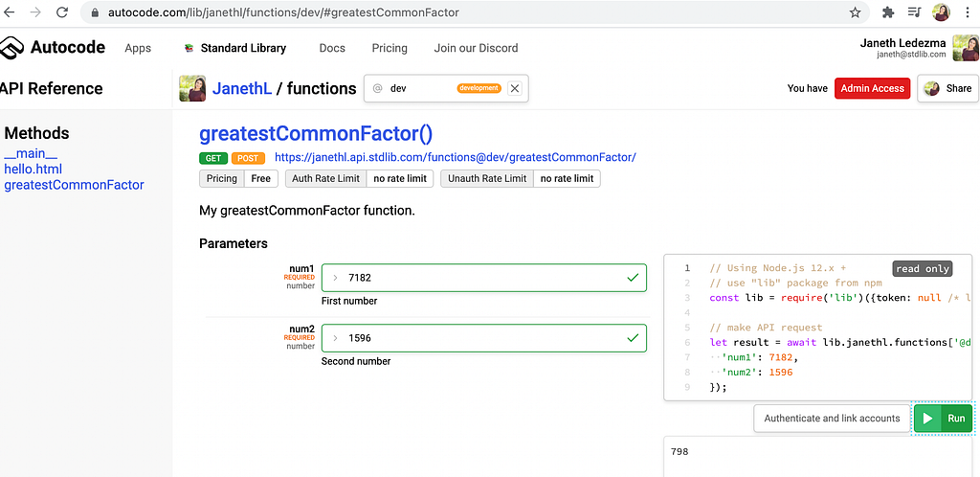Click the janeth@stdlib.com email text

[911, 55]
